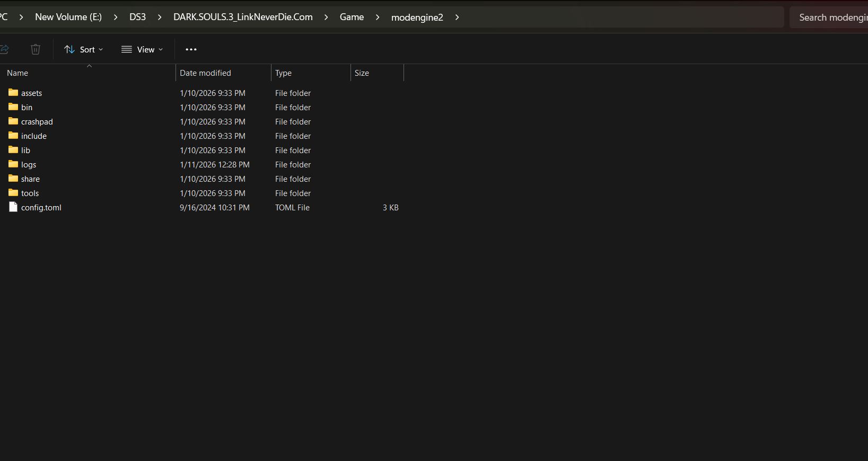Open the See more ellipsis menu
This screenshot has height=461, width=868.
[191, 49]
